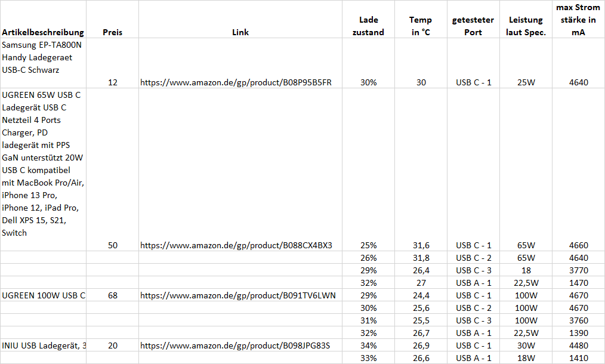
Task: Select the price cell showing 68
Action: pos(112,295)
